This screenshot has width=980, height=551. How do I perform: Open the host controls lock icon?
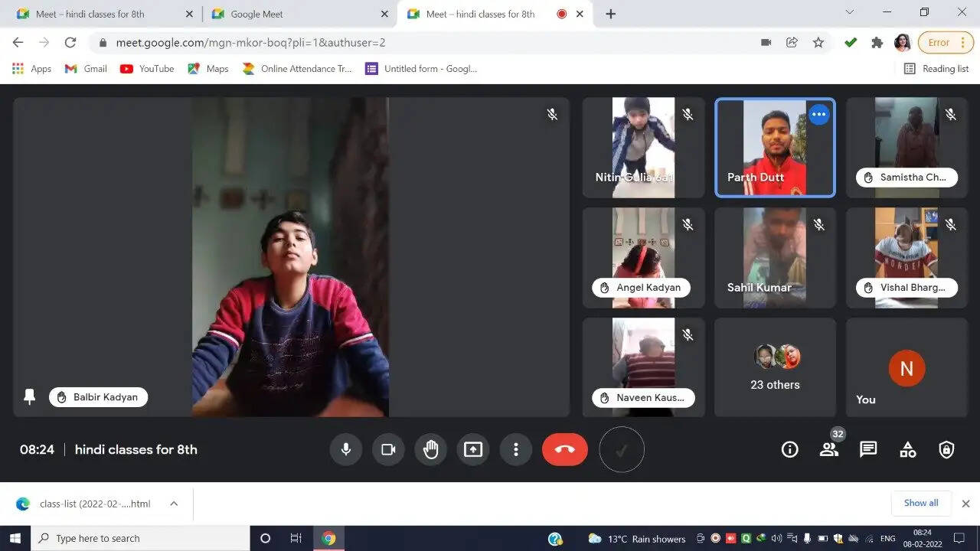click(x=947, y=449)
